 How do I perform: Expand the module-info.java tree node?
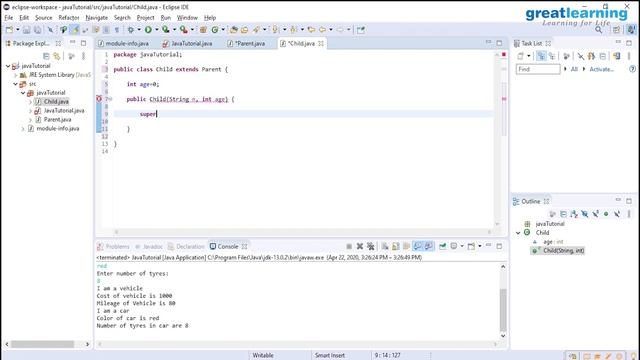tap(23, 129)
